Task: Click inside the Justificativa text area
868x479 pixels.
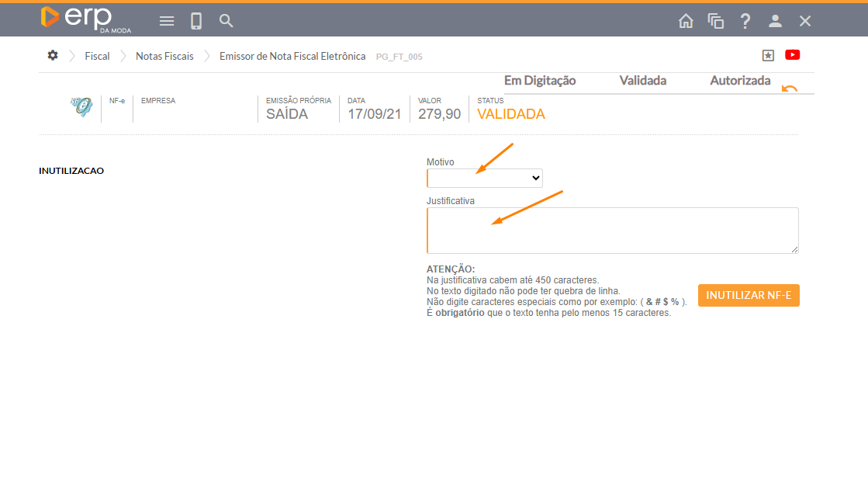Action: tap(612, 230)
